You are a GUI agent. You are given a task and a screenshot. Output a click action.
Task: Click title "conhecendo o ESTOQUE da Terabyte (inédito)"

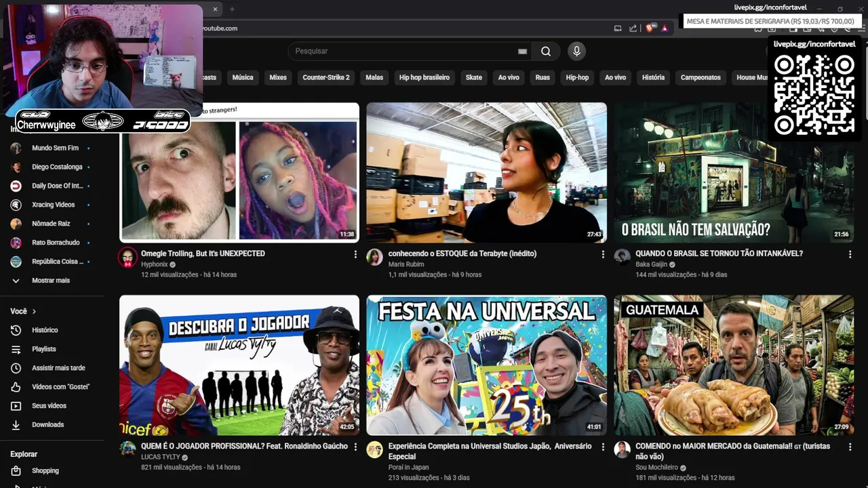coord(462,253)
